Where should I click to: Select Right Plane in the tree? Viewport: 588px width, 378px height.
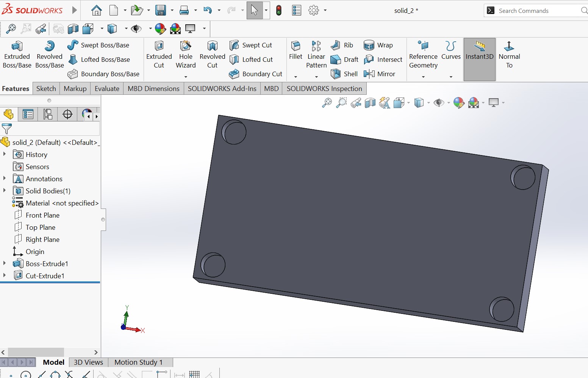pyautogui.click(x=37, y=239)
